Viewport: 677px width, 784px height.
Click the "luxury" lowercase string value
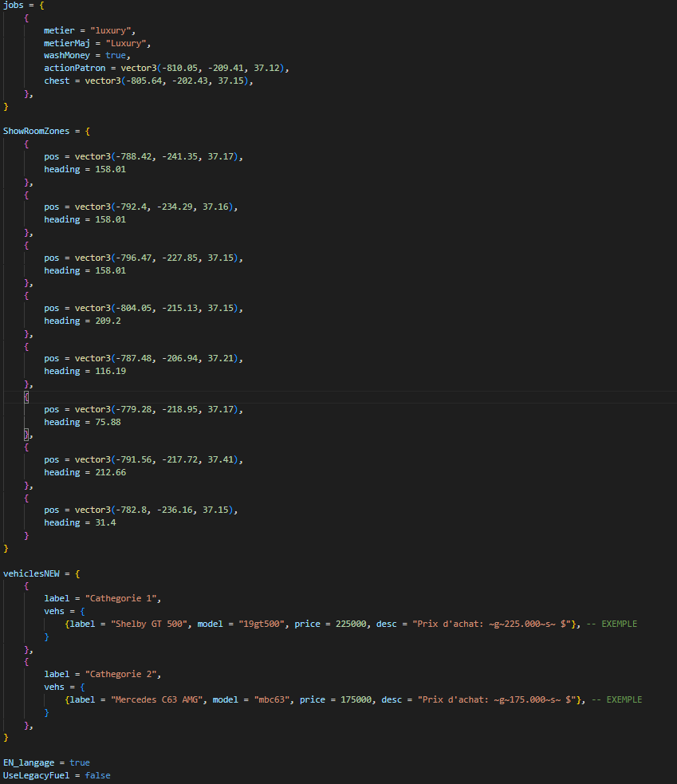click(x=111, y=30)
